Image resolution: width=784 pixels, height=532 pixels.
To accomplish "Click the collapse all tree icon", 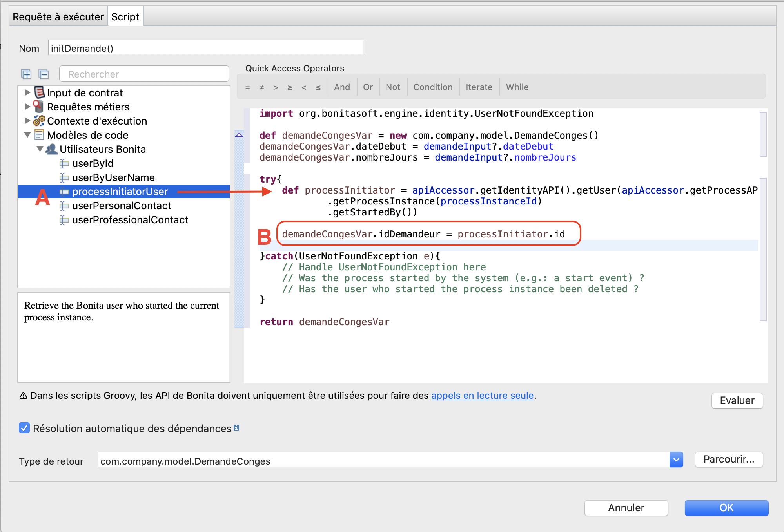I will 44,74.
